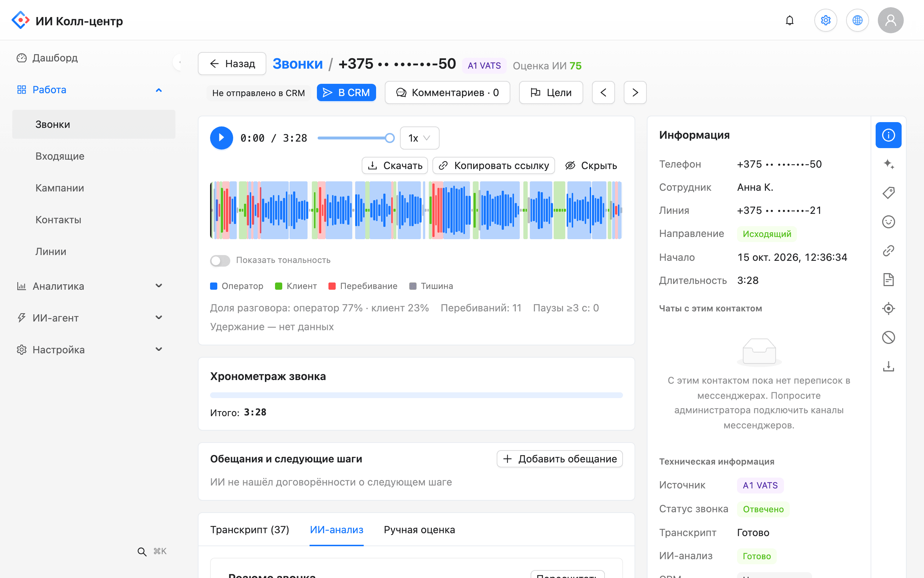Expand the ИИ-агент sidebar section
This screenshot has height=578, width=924.
93,318
